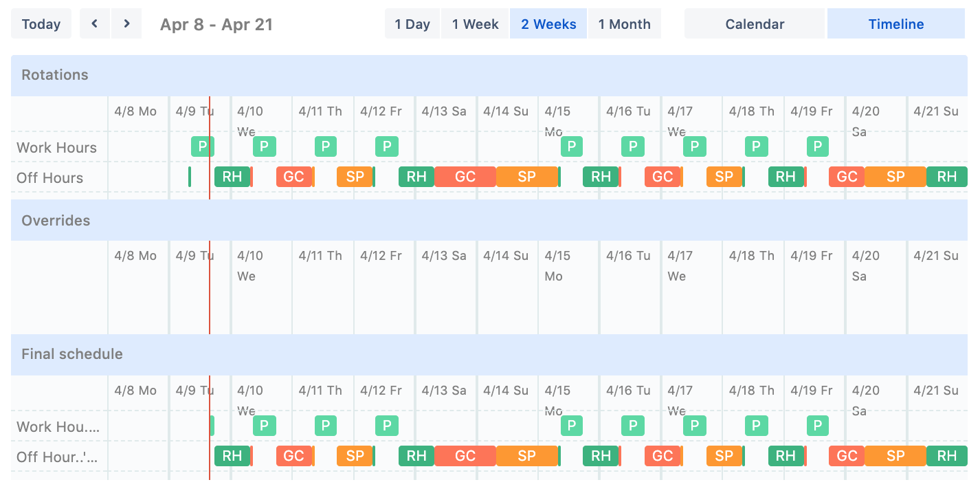Image resolution: width=980 pixels, height=502 pixels.
Task: Open the 4/15 P shift in Final schedule
Action: [571, 426]
